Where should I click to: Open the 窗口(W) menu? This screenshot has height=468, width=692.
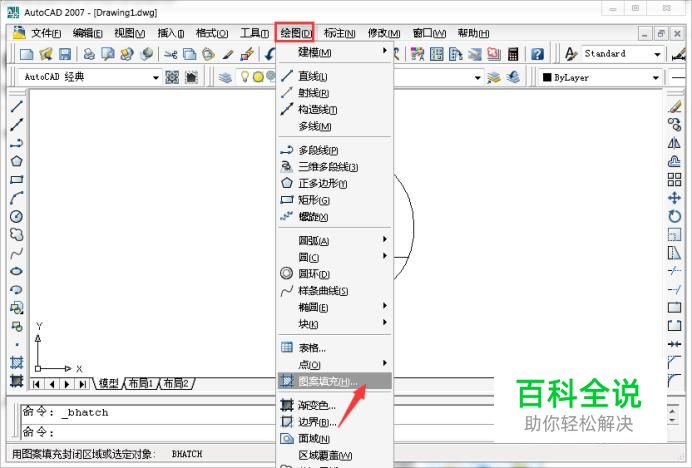pos(429,33)
